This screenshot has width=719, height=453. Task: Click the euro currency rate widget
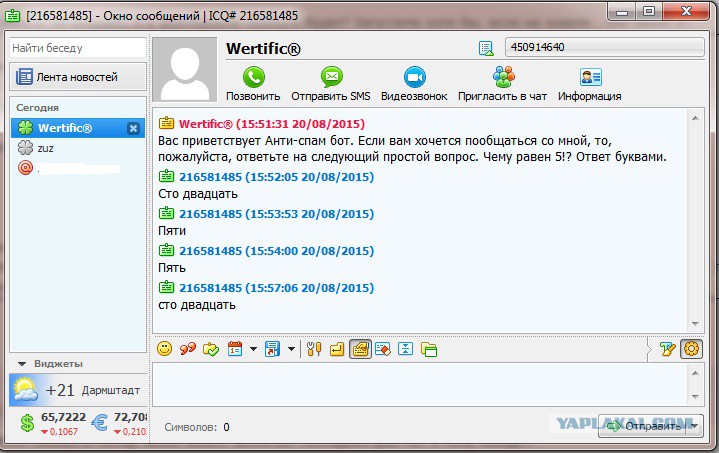(x=119, y=423)
